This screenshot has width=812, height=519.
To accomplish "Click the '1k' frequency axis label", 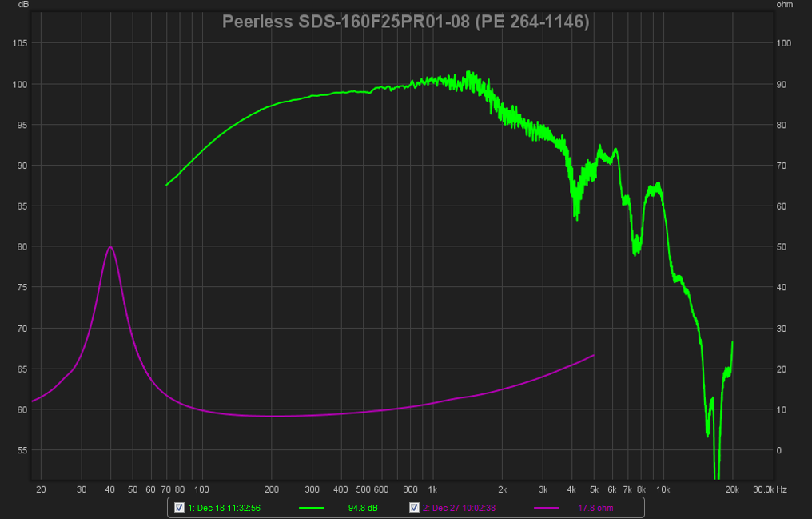I will [x=432, y=489].
